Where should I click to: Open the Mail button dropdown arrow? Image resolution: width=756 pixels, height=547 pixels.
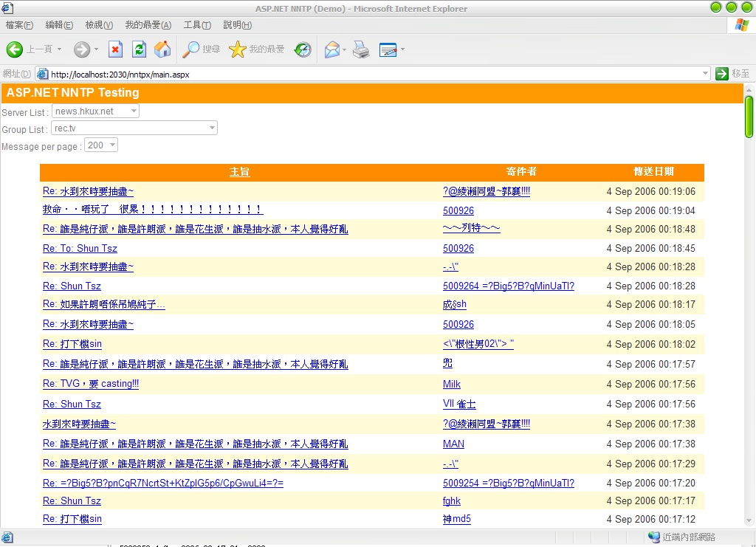point(344,49)
